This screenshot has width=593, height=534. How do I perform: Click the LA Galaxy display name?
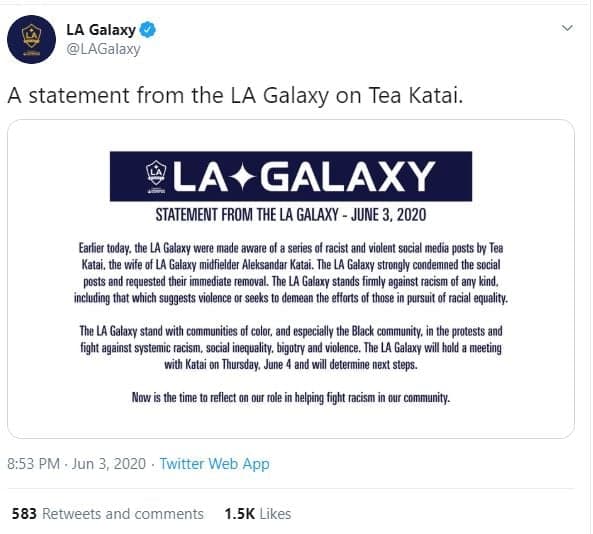click(101, 30)
